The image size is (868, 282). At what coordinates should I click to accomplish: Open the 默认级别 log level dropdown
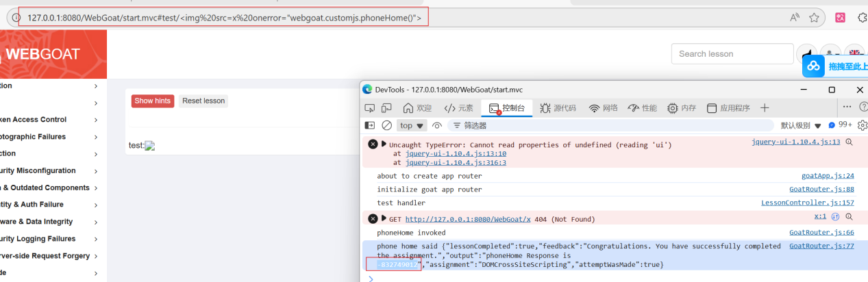point(802,126)
